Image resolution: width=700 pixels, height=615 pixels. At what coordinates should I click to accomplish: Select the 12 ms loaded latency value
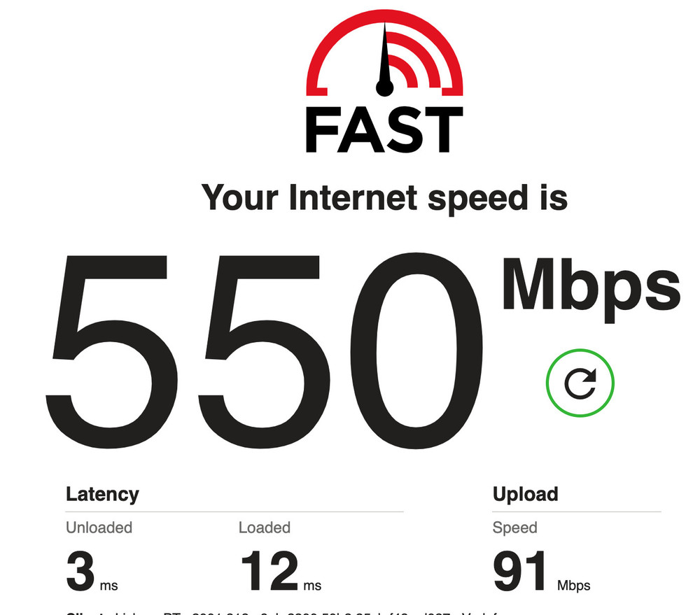(x=281, y=571)
